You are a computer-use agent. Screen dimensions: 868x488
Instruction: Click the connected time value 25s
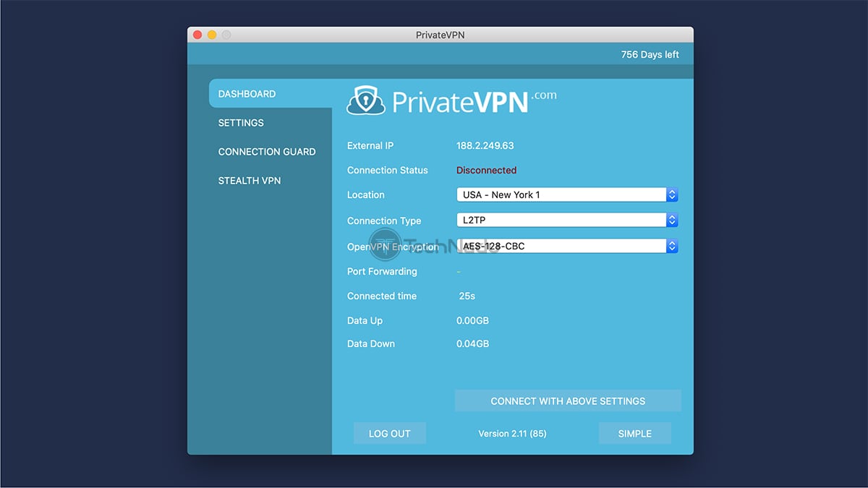(467, 296)
